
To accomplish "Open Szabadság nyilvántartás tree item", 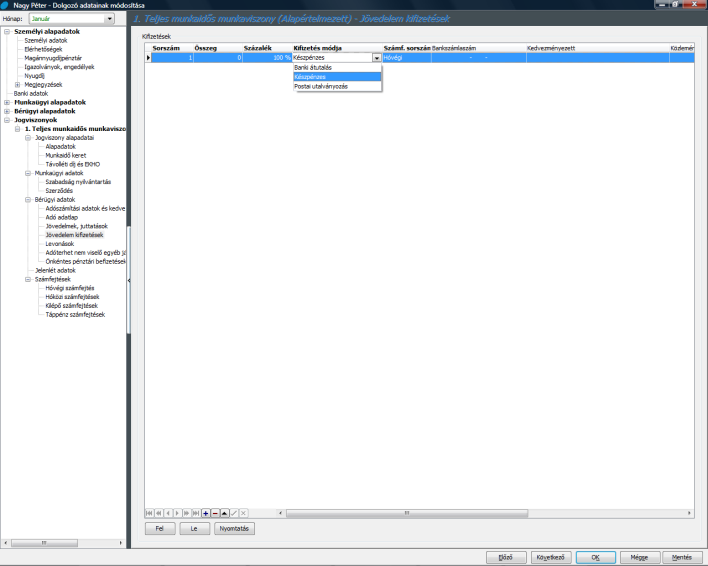I will tap(78, 182).
